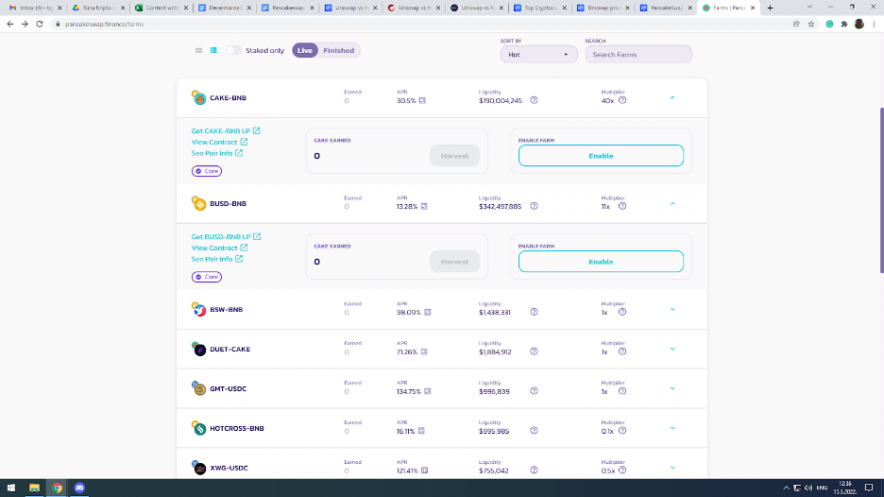This screenshot has width=884, height=497.
Task: Click liquidity help icon for BUSD-BNB
Action: [534, 206]
